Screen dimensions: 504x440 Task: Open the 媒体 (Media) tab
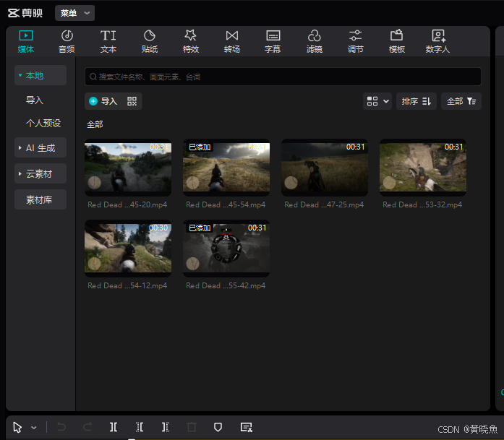[x=26, y=41]
